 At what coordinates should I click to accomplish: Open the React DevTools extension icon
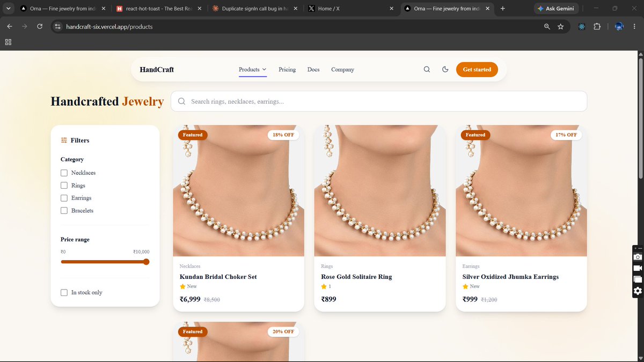pos(582,26)
